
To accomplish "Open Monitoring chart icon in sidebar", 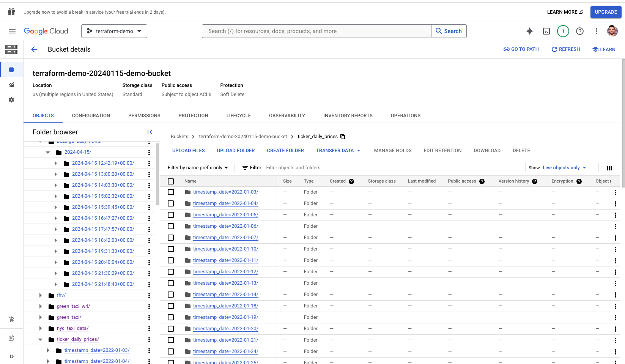I will coord(11,85).
